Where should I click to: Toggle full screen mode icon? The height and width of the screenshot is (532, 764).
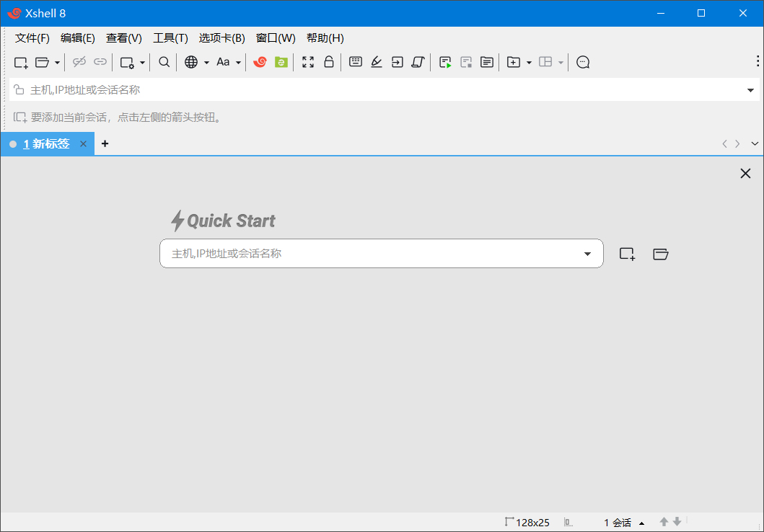[x=308, y=62]
